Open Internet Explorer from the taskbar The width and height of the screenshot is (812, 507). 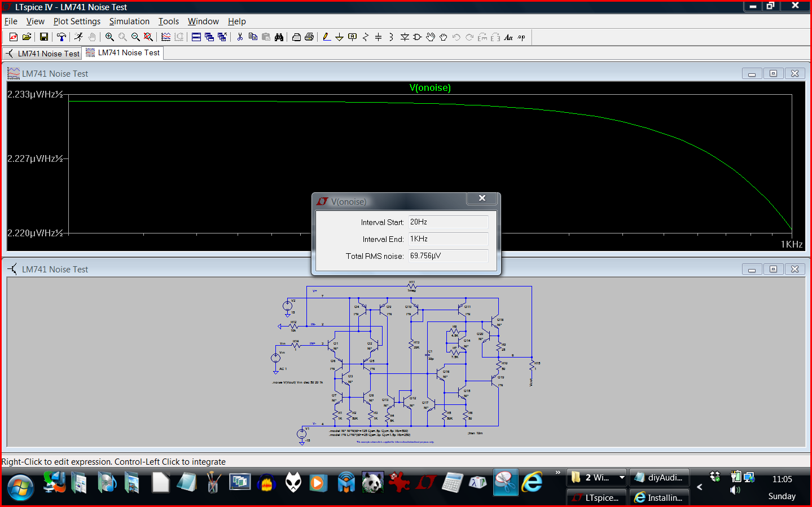pyautogui.click(x=532, y=482)
